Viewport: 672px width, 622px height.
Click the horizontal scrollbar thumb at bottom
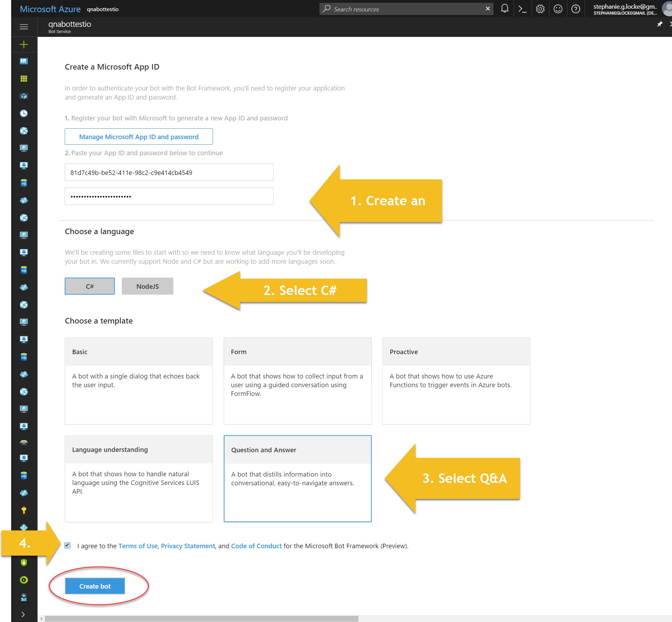[201, 619]
